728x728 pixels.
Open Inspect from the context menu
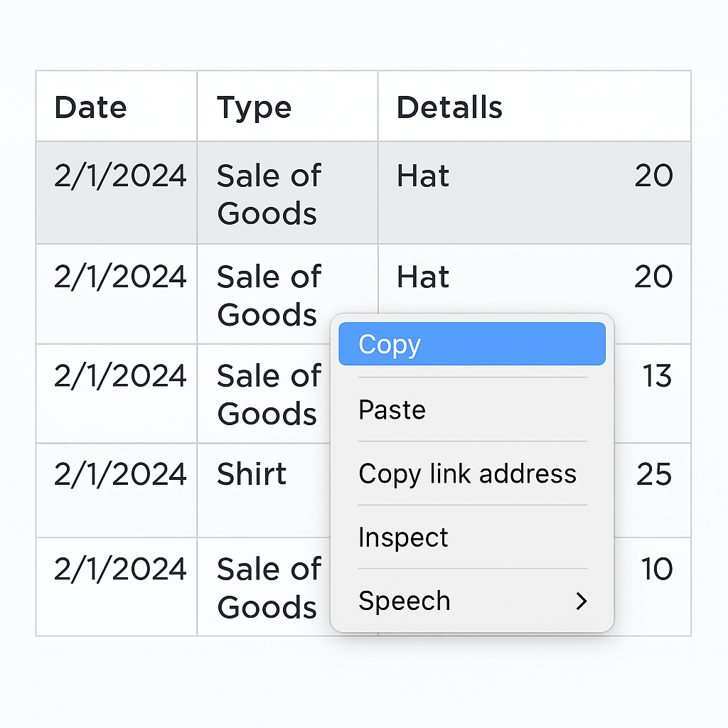tap(472, 537)
